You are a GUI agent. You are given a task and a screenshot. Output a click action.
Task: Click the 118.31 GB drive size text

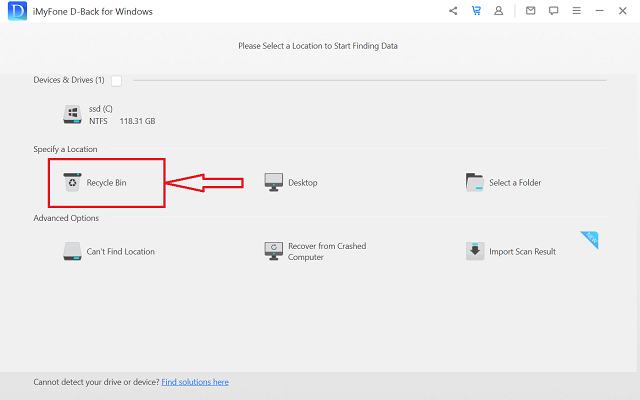(x=137, y=121)
